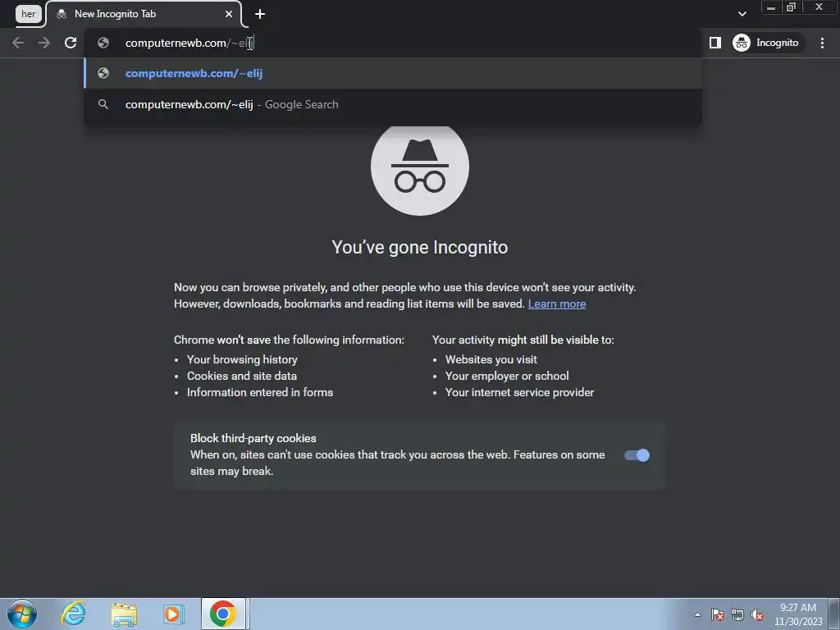Open the Windows Start menu
The image size is (840, 630).
click(x=22, y=614)
